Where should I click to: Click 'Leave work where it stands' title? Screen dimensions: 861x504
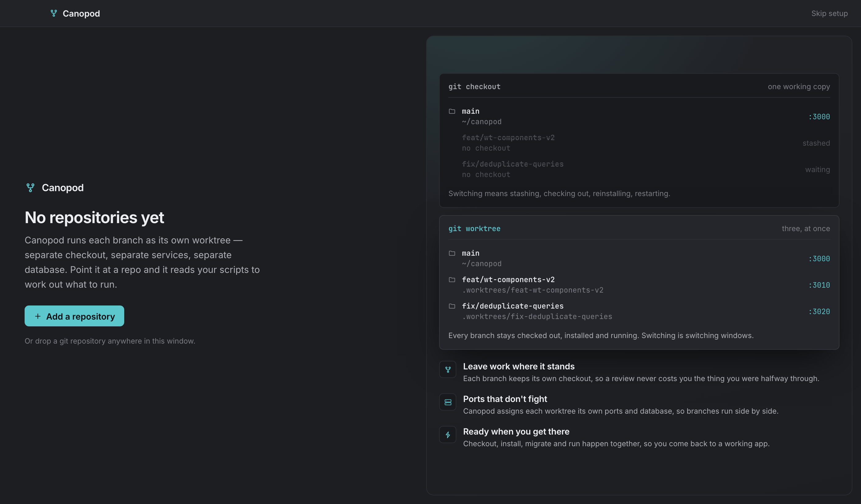click(519, 366)
